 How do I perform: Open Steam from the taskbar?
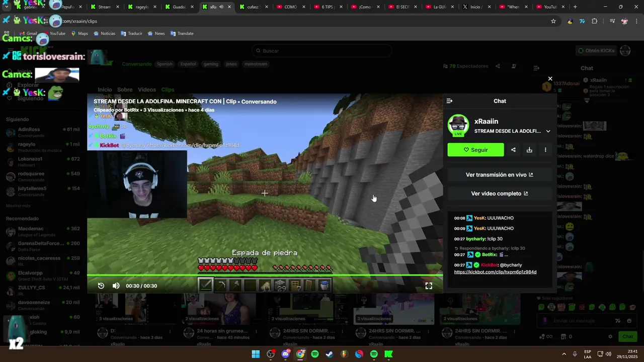330,354
